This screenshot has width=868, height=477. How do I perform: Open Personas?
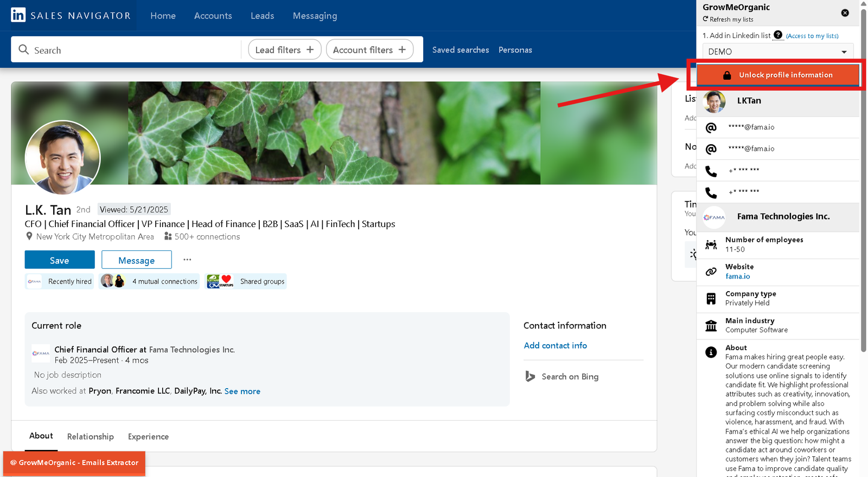515,50
